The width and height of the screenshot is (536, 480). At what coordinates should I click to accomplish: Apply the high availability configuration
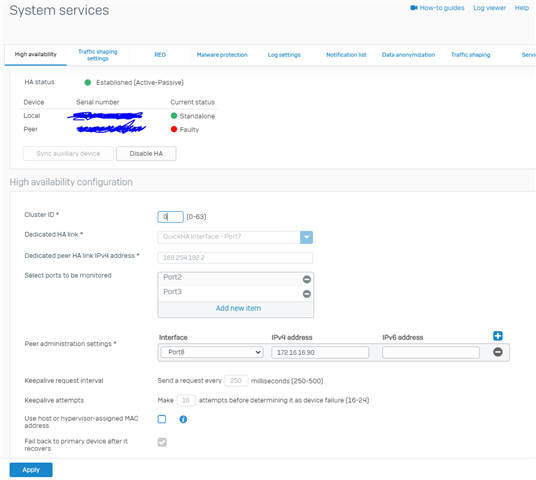pyautogui.click(x=31, y=470)
